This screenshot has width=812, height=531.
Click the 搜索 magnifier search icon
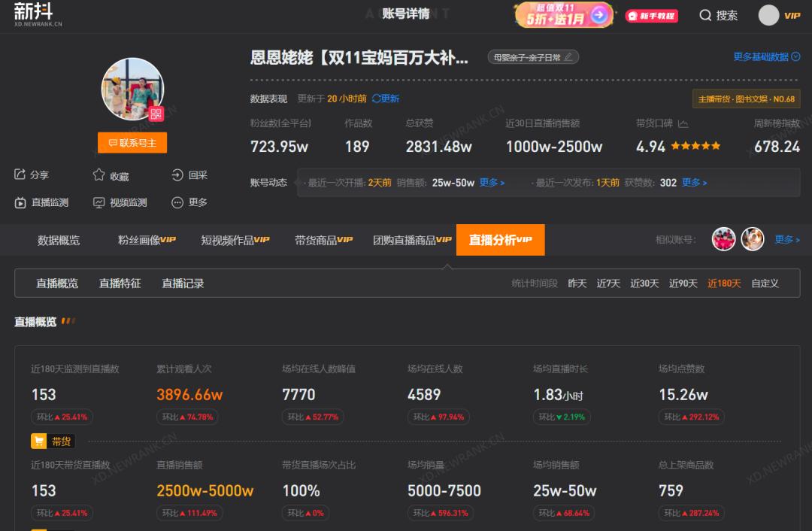coord(705,15)
